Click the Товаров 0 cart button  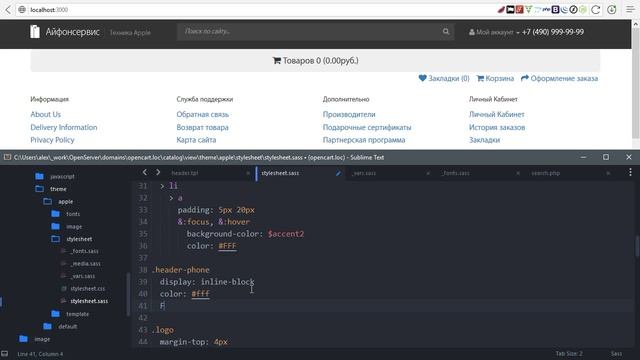tap(315, 60)
